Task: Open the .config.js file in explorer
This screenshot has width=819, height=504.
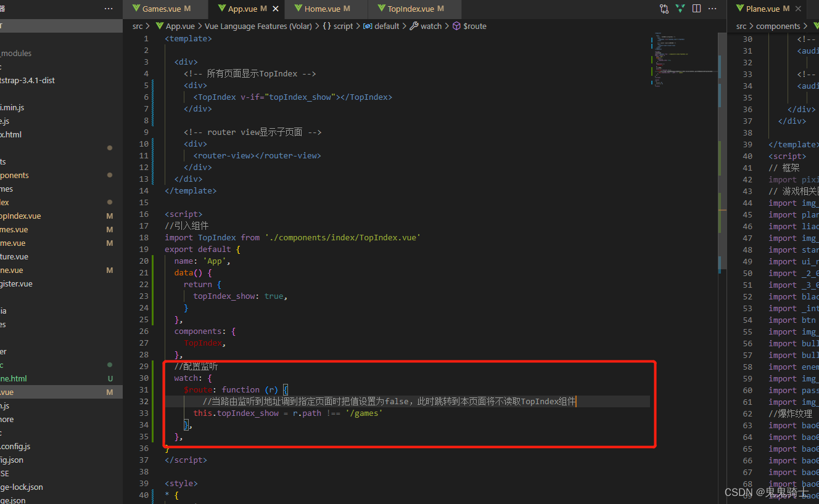Action: click(15, 446)
